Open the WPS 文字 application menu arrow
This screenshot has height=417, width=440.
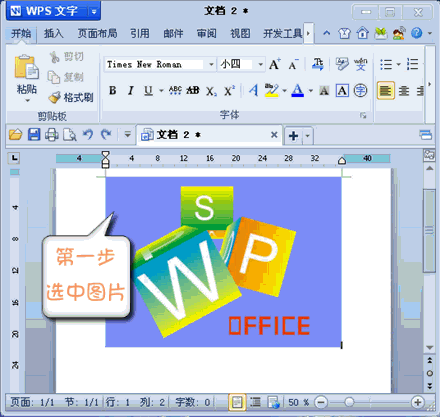click(x=94, y=12)
